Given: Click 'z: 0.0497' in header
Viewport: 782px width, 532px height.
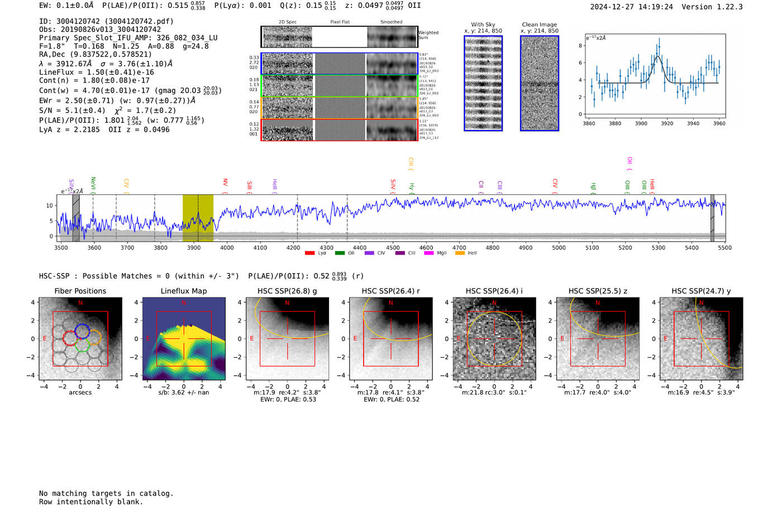Looking at the screenshot, I should (x=364, y=6).
